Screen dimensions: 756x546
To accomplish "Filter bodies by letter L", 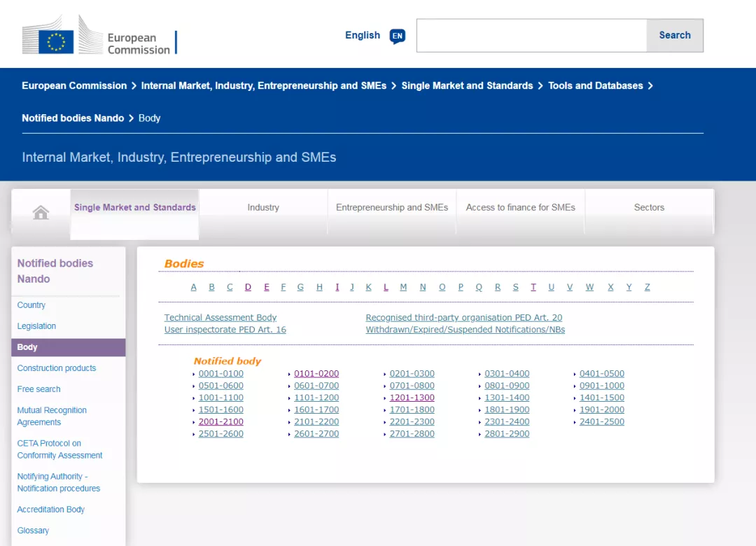I will (x=386, y=287).
